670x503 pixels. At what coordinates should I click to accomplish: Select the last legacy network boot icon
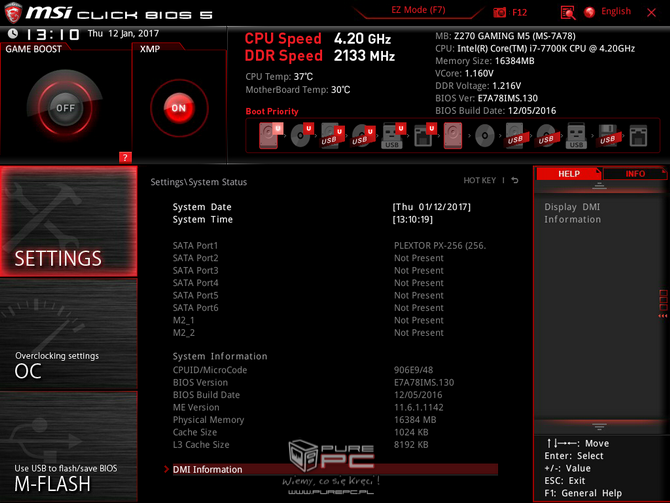click(x=638, y=136)
